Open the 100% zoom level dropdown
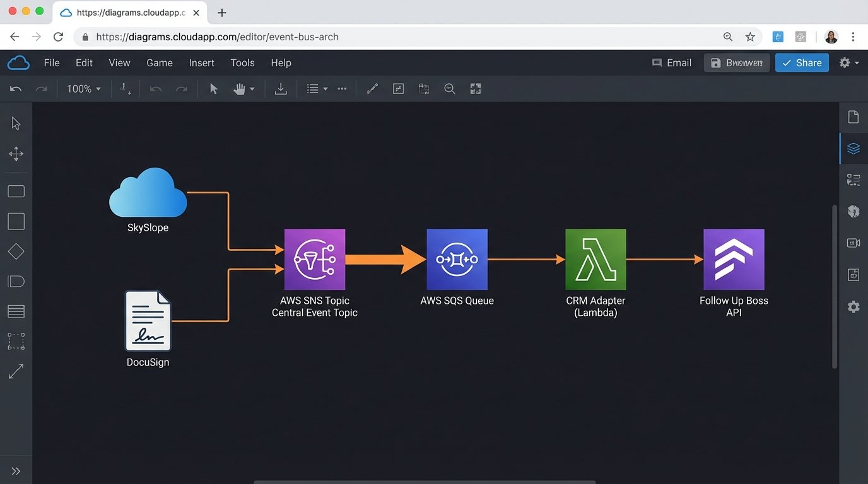 pos(84,89)
